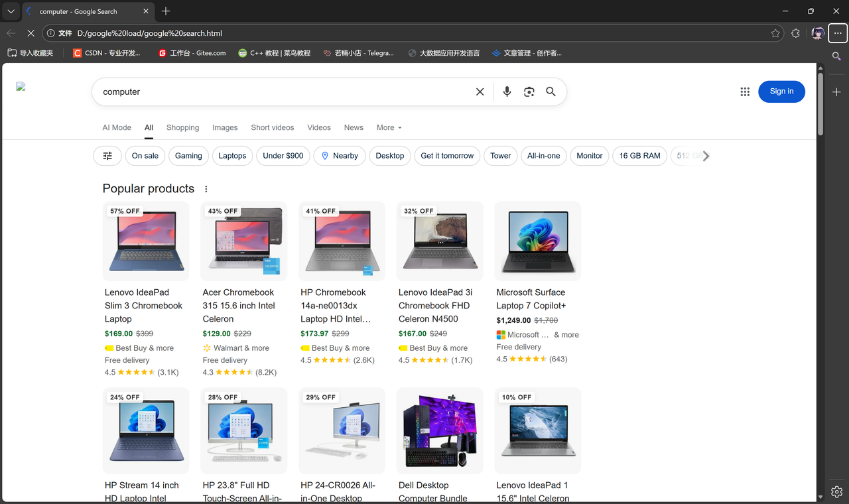Screen dimensions: 849x504
Task: Favorite this page with star icon
Action: click(775, 33)
